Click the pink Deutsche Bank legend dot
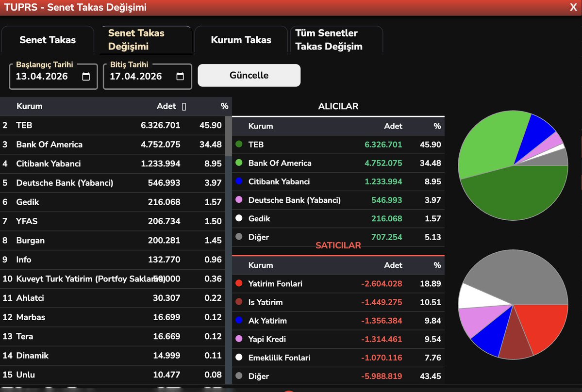The width and height of the screenshot is (582, 392). [x=239, y=199]
